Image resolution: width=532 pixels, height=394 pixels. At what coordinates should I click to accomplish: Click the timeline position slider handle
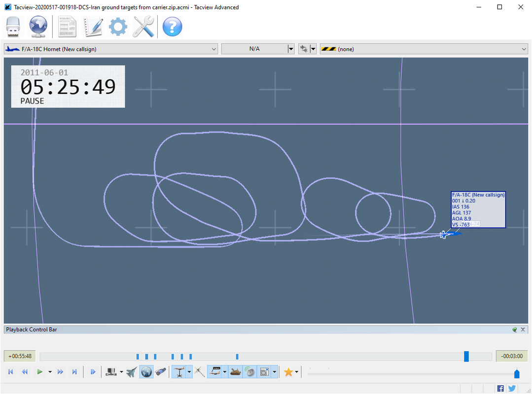[x=466, y=357]
